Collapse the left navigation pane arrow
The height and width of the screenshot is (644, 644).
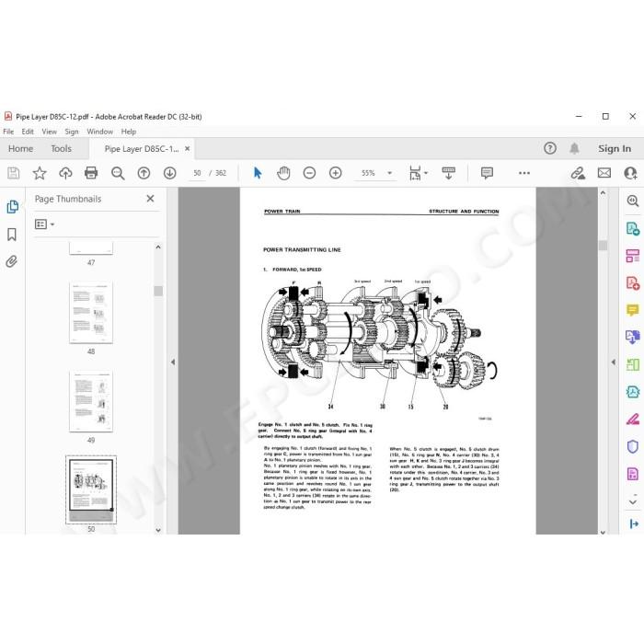point(173,362)
